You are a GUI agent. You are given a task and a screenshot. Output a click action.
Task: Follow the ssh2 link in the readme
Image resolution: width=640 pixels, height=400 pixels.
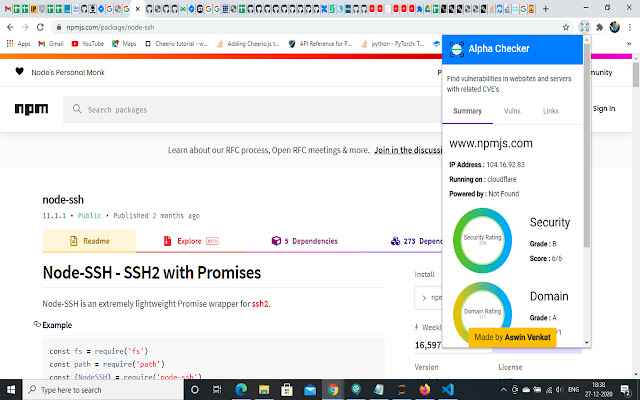[x=260, y=304]
